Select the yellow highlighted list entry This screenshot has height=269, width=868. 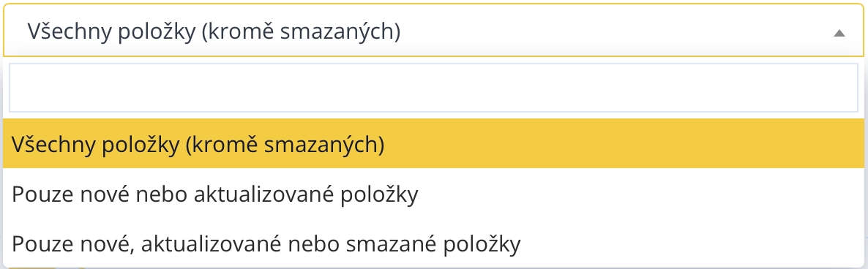coord(433,143)
